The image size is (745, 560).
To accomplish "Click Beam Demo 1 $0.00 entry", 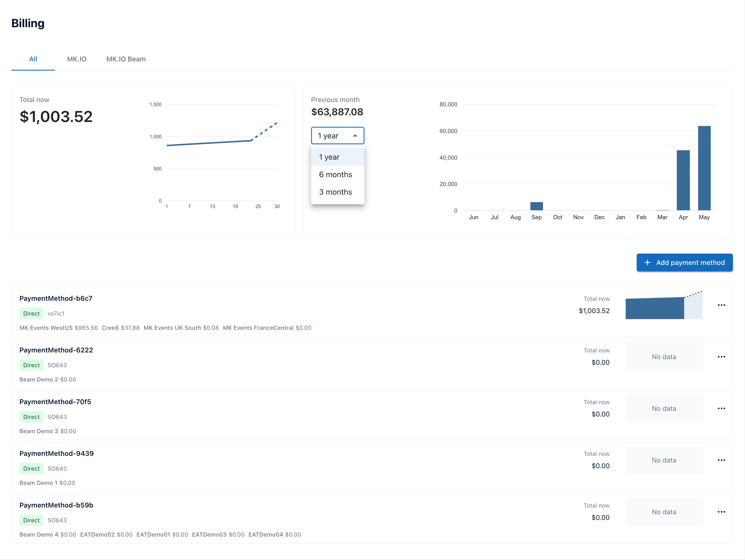I will (47, 483).
